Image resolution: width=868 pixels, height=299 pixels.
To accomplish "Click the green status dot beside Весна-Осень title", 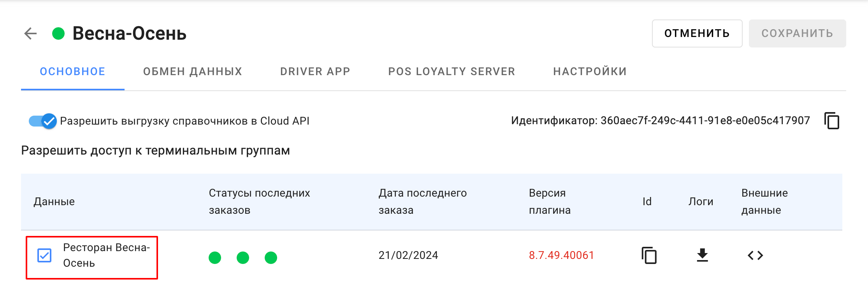I will click(x=58, y=33).
